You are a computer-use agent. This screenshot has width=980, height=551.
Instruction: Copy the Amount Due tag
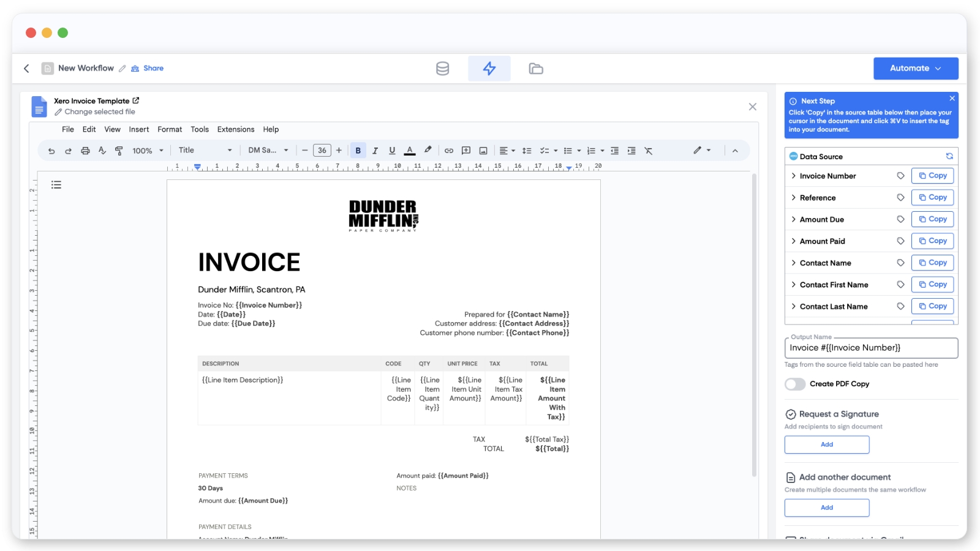click(932, 219)
